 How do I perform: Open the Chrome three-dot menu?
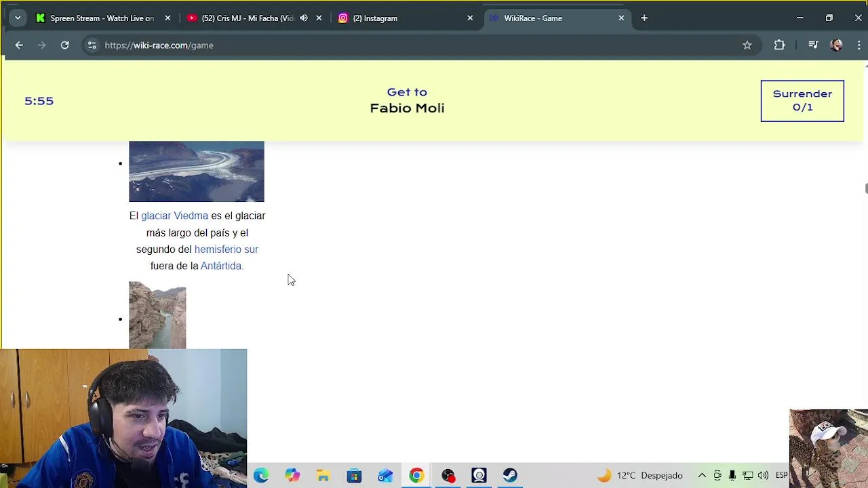(859, 45)
